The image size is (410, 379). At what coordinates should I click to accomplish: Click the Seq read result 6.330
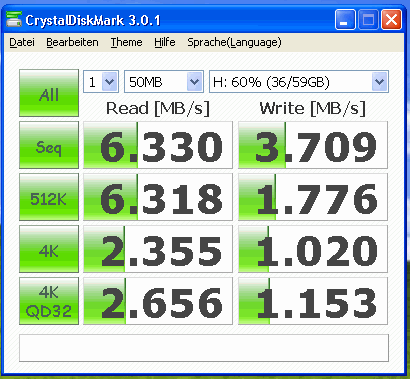[x=158, y=145]
